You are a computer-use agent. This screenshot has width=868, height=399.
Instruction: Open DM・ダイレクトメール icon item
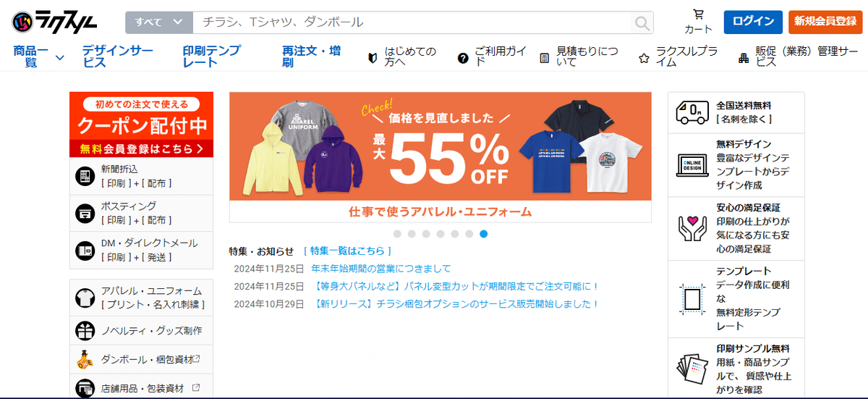85,250
